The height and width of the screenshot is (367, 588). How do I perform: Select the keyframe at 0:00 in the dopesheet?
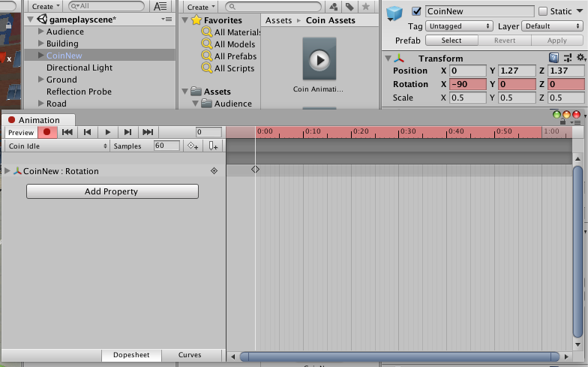[x=255, y=170]
